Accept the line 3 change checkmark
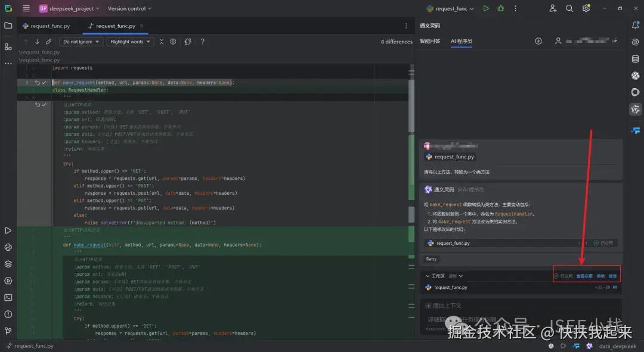Image resolution: width=644 pixels, height=352 pixels. click(44, 82)
